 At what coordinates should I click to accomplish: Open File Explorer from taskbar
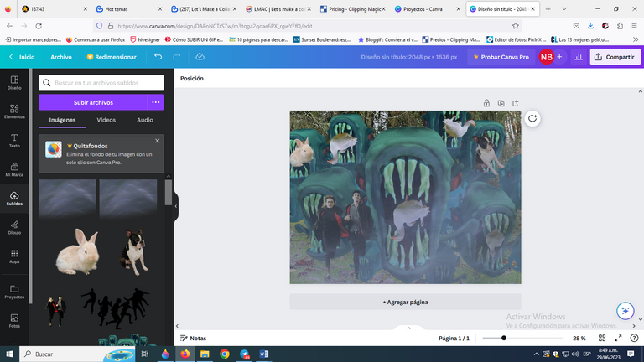[x=205, y=354]
